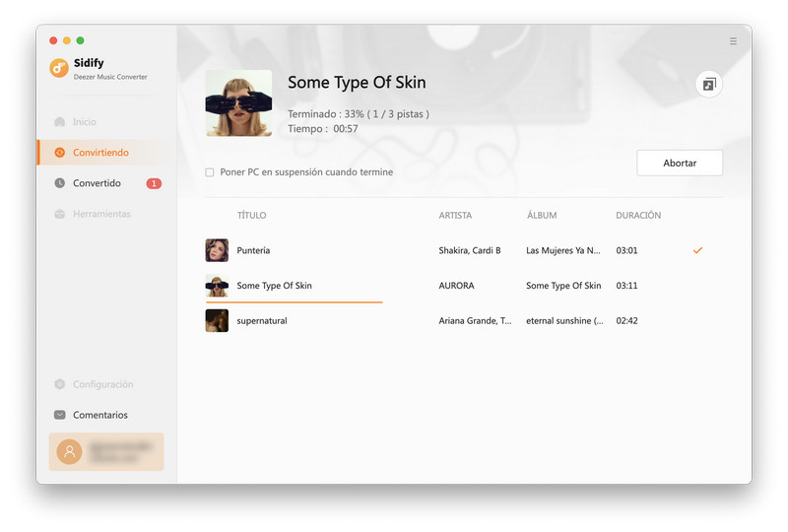Image resolution: width=788 pixels, height=532 pixels.
Task: Click the orange conversion progress bar
Action: pos(294,302)
